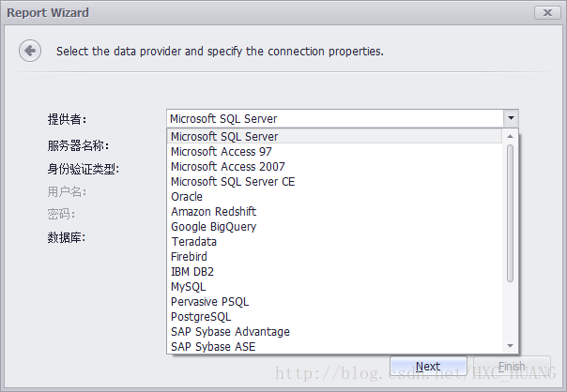Choose IBM DB2 provider
The image size is (567, 392).
click(x=334, y=272)
